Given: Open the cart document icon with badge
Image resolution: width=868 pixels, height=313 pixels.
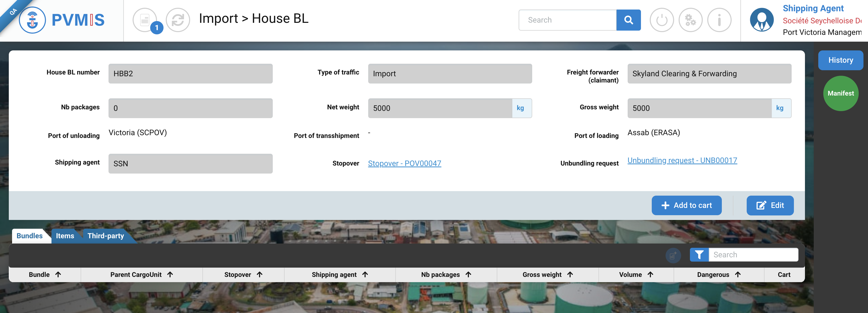Looking at the screenshot, I should coord(145,20).
